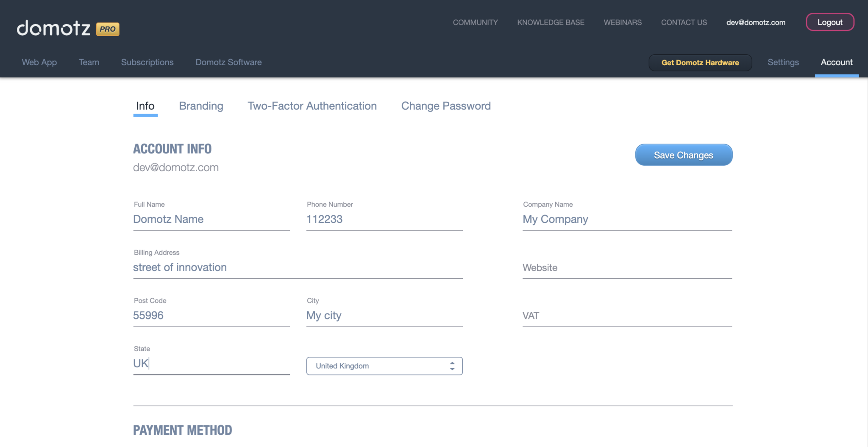
Task: Open the United Kingdom country dropdown
Action: point(384,366)
